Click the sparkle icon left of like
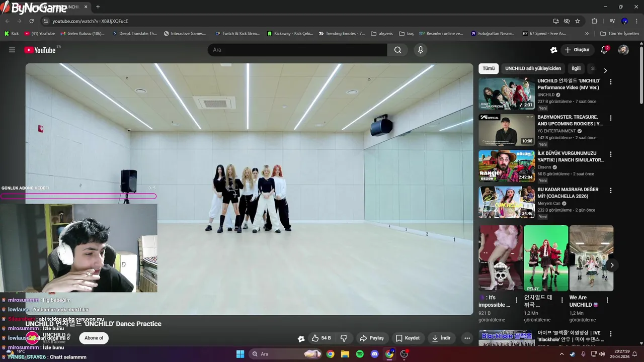644x362 pixels. pyautogui.click(x=301, y=338)
